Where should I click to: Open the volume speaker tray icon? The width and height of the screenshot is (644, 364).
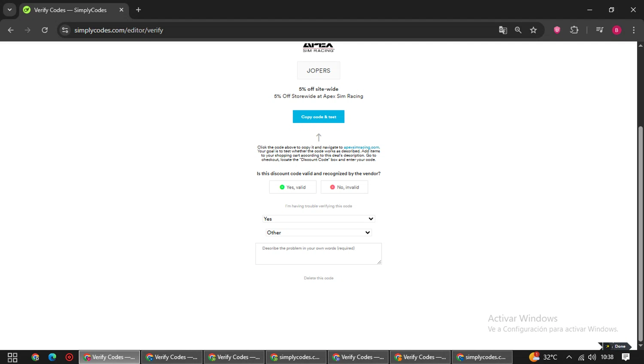(592, 357)
